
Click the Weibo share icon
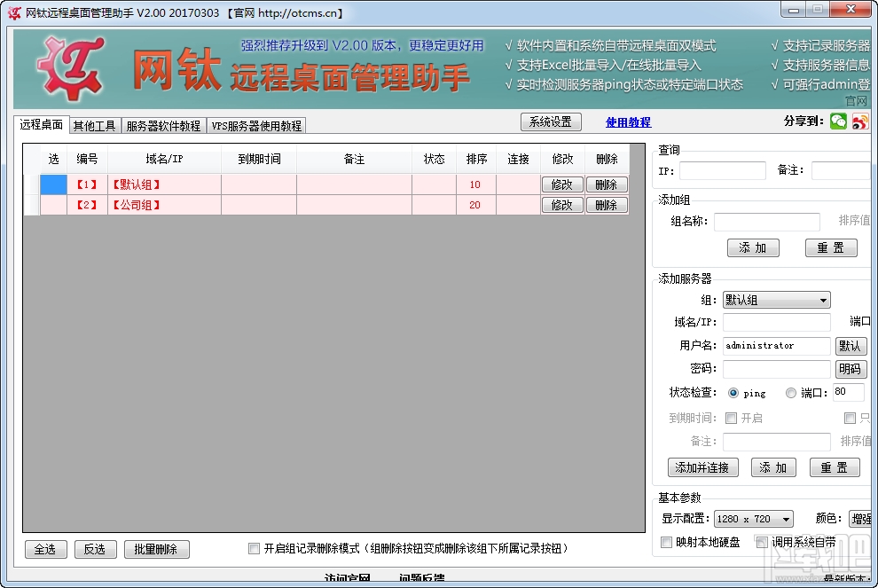click(859, 121)
